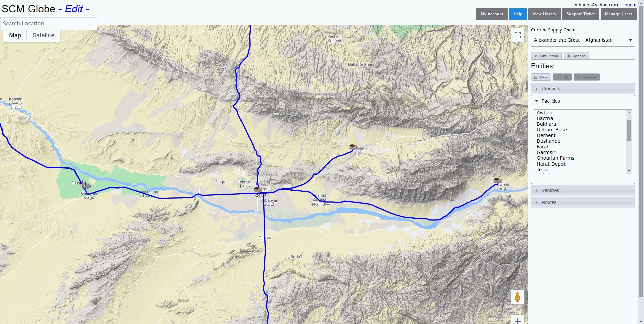
Task: Collapse the Facilities section
Action: pyautogui.click(x=583, y=101)
